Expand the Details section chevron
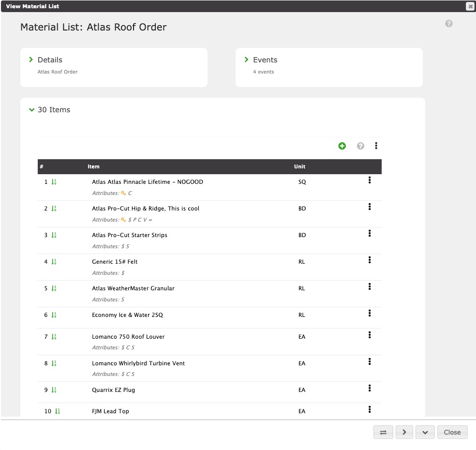Image resolution: width=476 pixels, height=450 pixels. tap(30, 60)
